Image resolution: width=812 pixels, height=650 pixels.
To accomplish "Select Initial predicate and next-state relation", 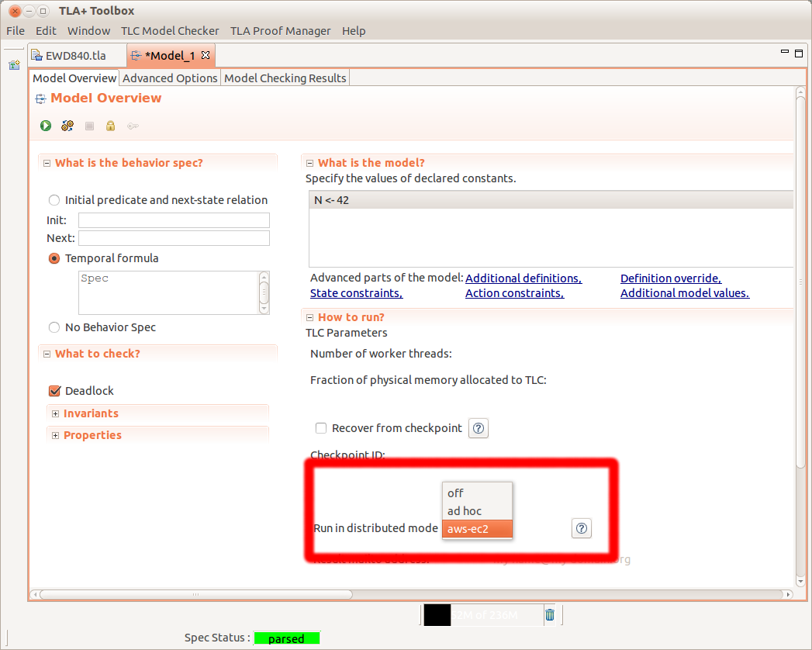I will (x=54, y=200).
